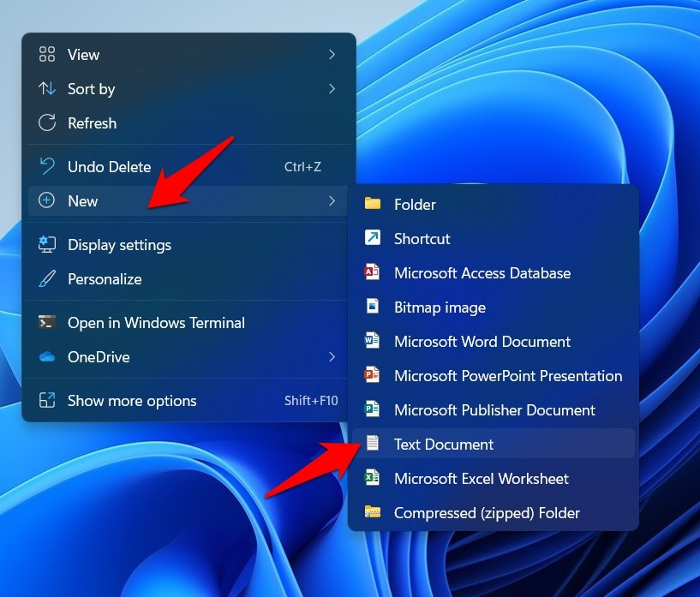Viewport: 700px width, 597px height.
Task: Open the View menu entry
Action: 188,55
